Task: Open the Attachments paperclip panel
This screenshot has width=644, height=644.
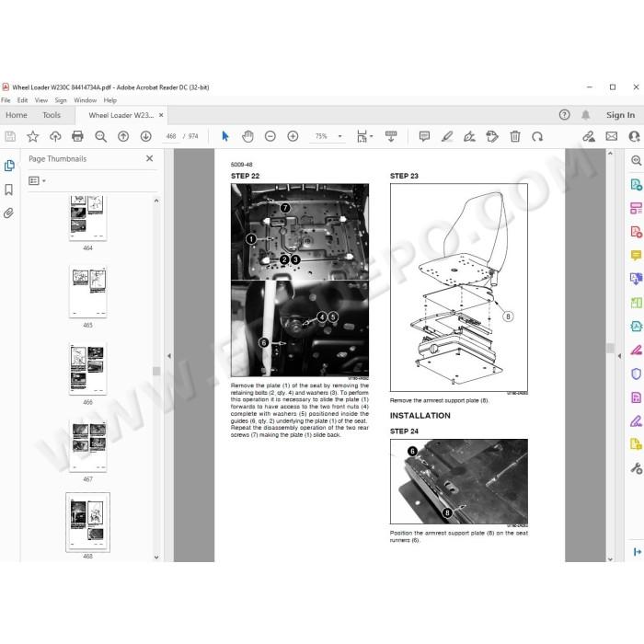Action: coord(8,213)
